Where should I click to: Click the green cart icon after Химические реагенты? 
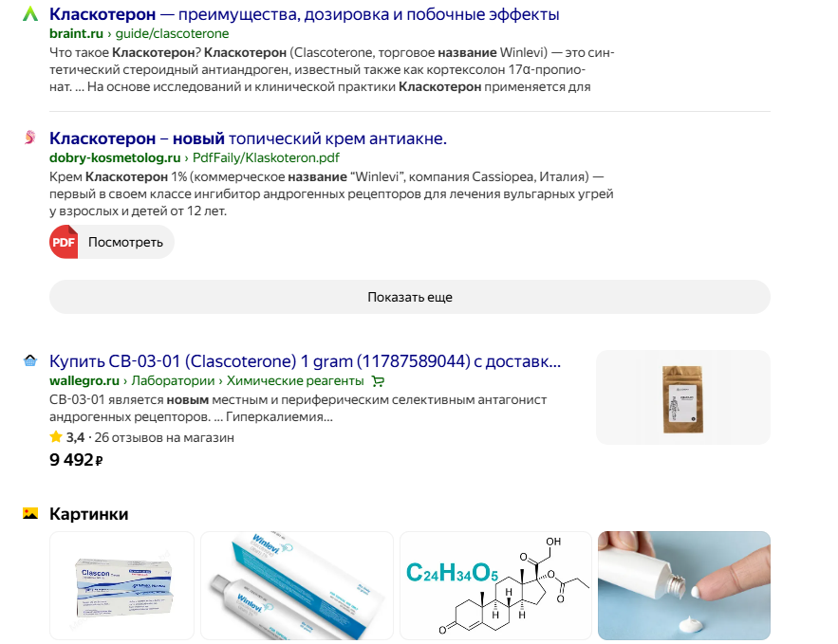tap(378, 380)
